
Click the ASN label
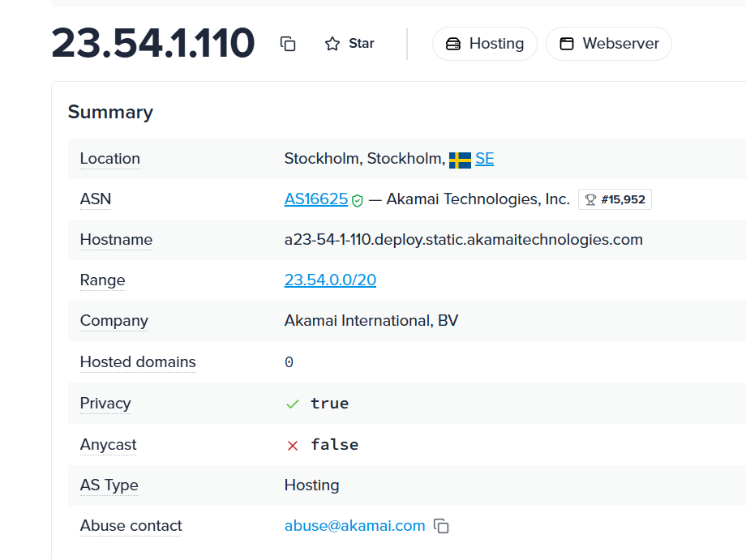(96, 199)
